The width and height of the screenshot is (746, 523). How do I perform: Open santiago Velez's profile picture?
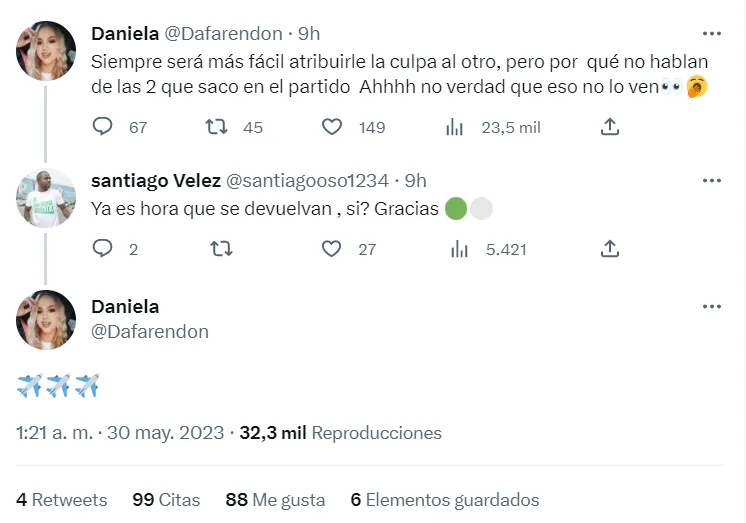pos(47,197)
